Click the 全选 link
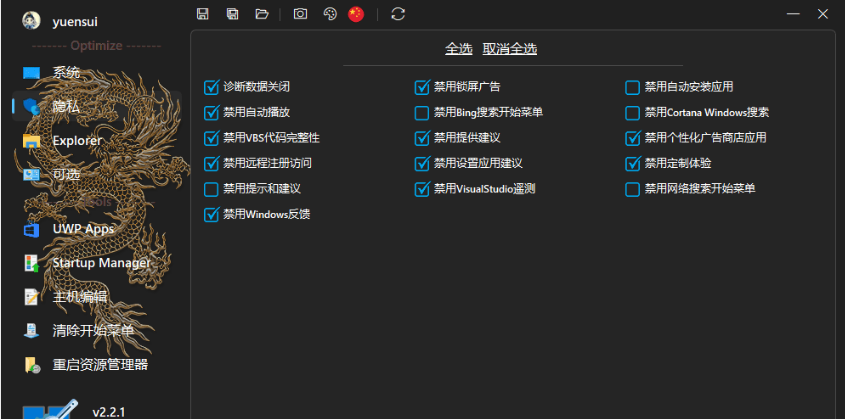 pyautogui.click(x=459, y=49)
